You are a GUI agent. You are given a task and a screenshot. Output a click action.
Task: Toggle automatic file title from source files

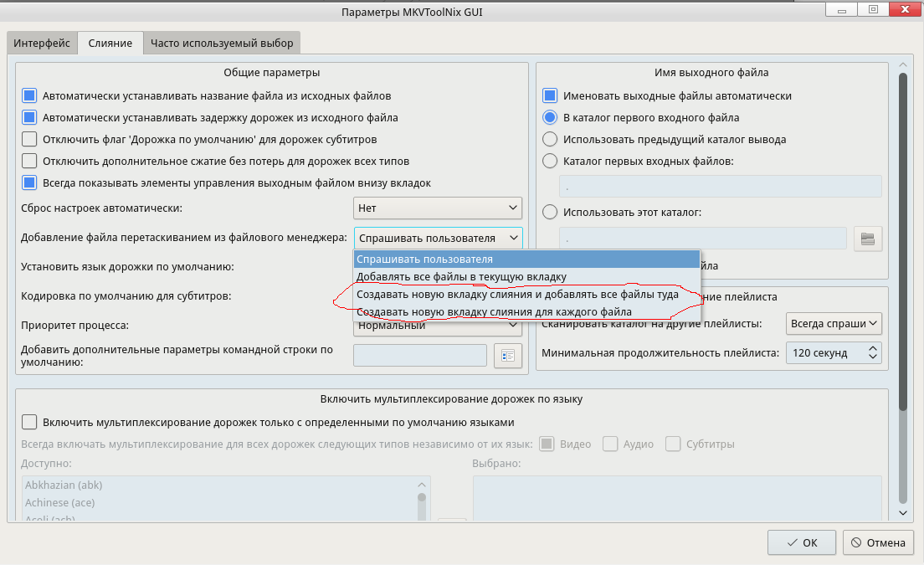coord(29,95)
